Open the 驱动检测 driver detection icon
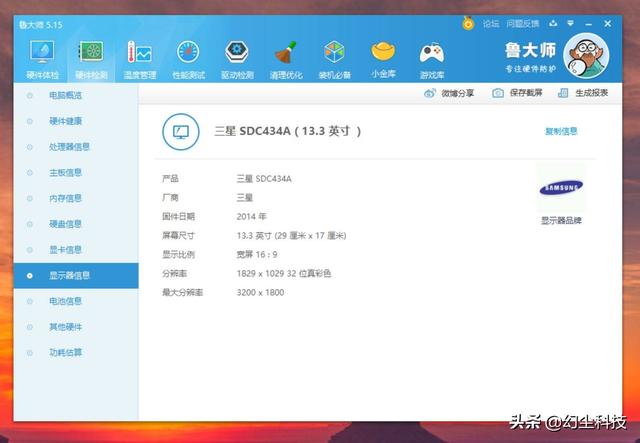 237,51
